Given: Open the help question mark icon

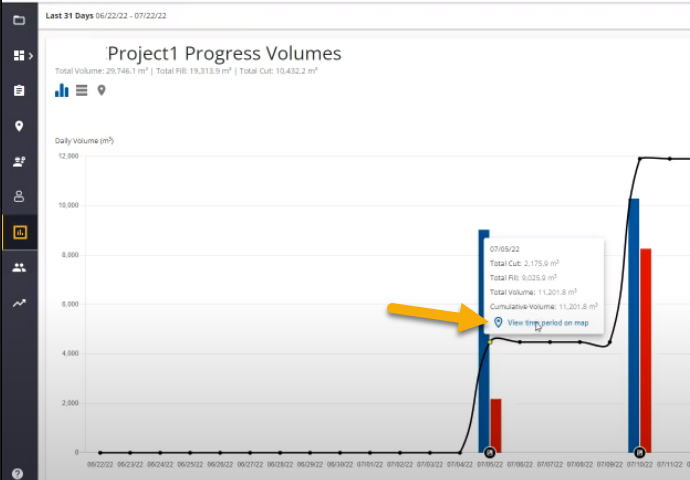Looking at the screenshot, I should pos(18,473).
